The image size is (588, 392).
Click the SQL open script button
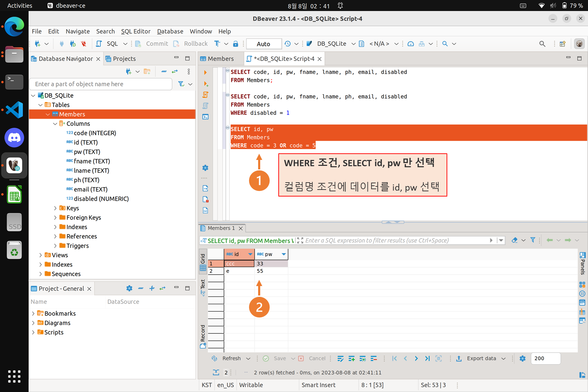[x=107, y=44]
